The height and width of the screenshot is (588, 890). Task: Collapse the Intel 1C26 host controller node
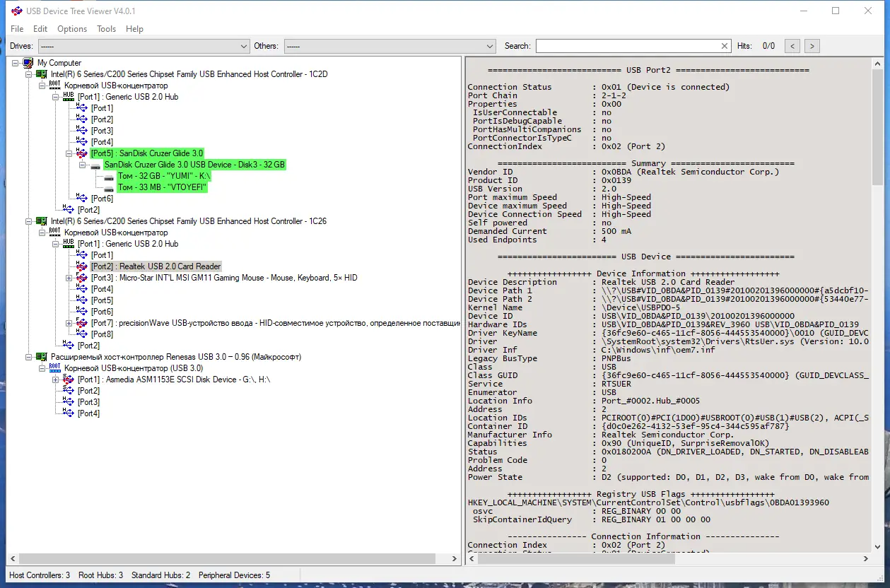coord(29,221)
